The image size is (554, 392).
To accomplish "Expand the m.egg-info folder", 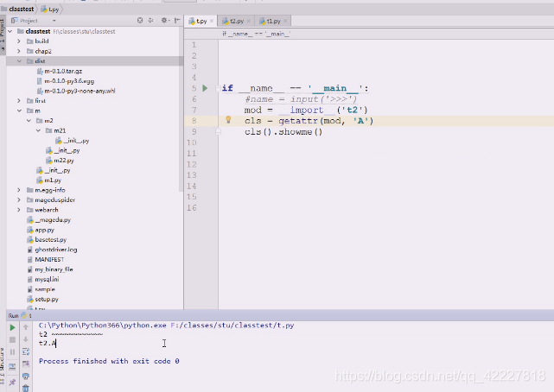I will [x=19, y=190].
